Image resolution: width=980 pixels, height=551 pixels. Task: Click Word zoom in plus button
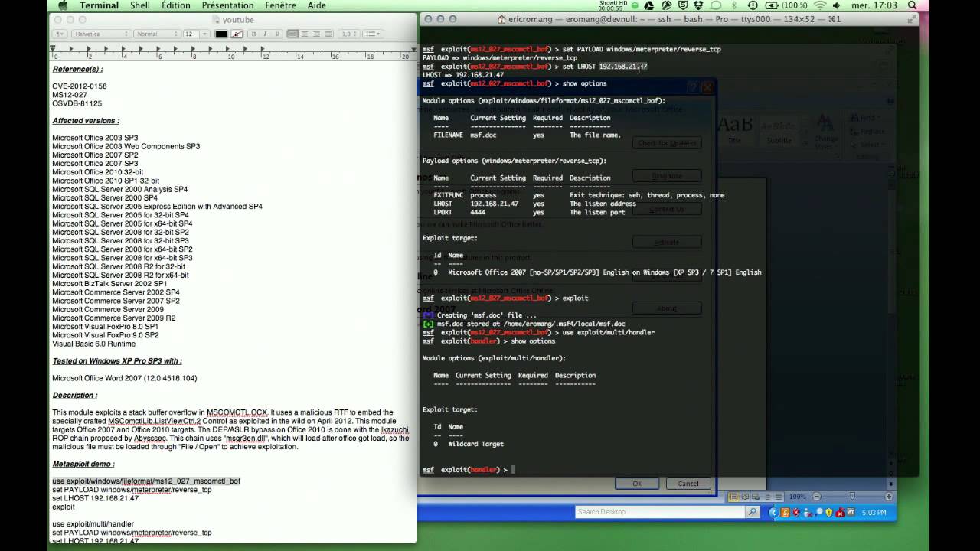click(889, 497)
